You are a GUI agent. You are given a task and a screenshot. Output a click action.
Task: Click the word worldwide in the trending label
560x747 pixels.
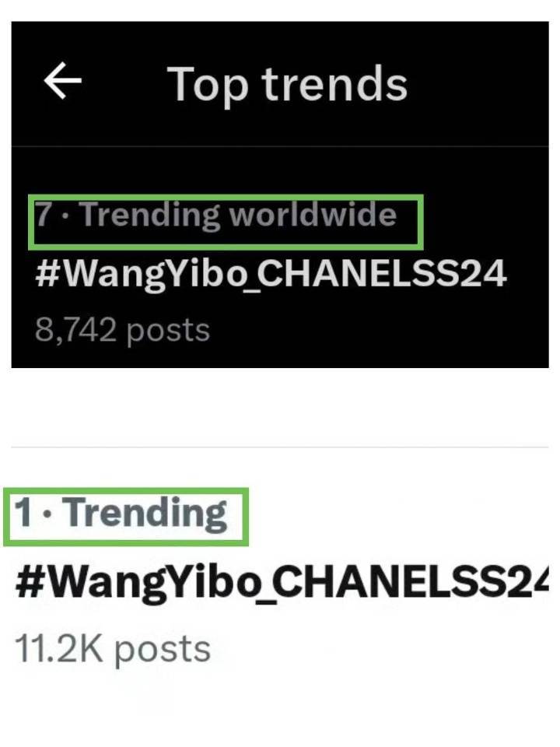(x=313, y=214)
